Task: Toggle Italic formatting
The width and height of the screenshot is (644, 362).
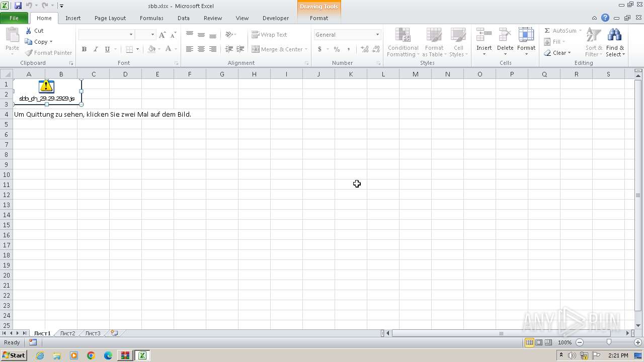Action: coord(96,49)
